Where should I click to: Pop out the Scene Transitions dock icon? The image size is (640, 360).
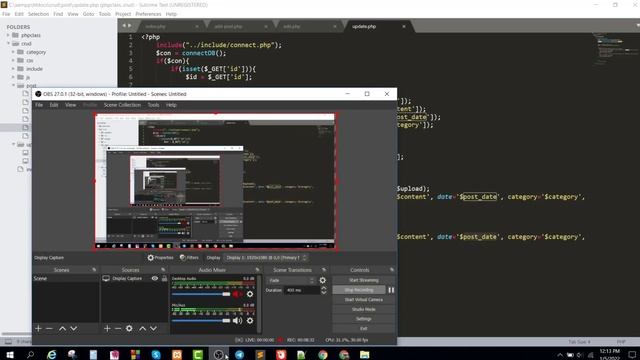pyautogui.click(x=324, y=270)
